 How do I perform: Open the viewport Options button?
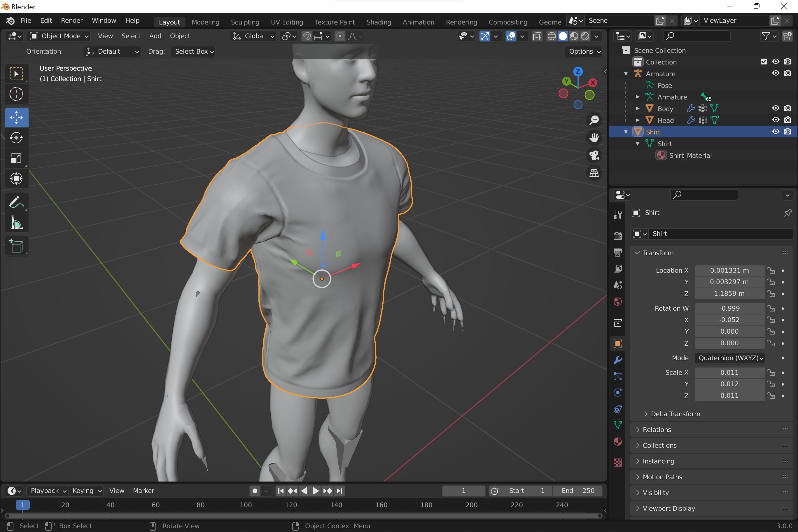(584, 52)
